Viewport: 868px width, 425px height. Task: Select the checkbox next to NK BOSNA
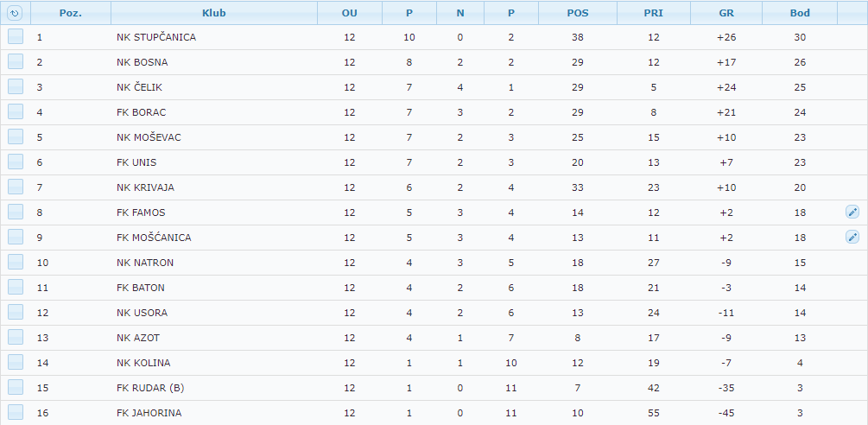16,61
